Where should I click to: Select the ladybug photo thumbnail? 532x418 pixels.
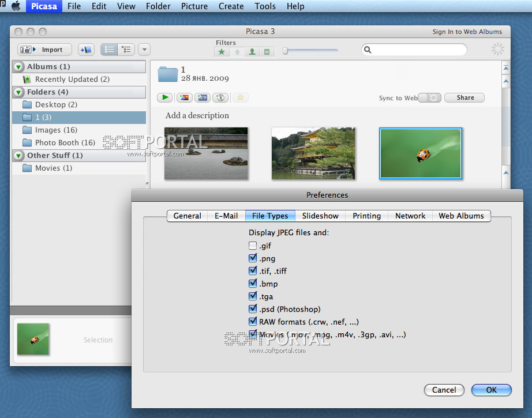pos(421,153)
